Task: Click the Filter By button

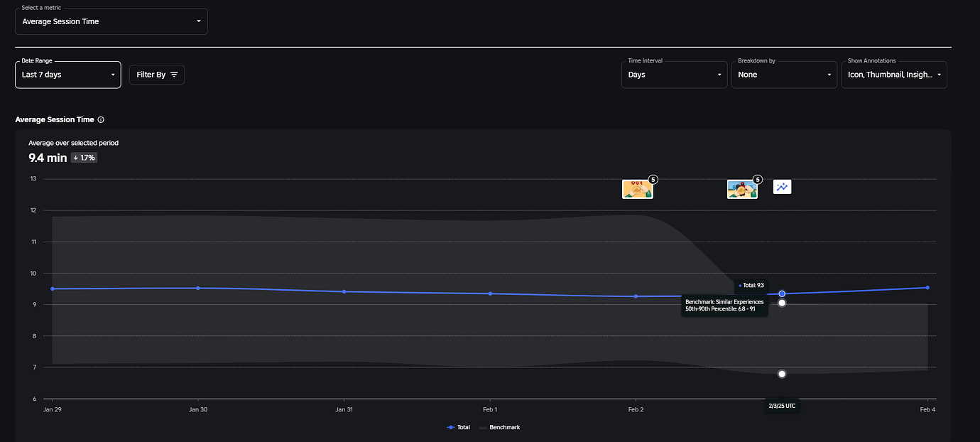Action: (157, 75)
